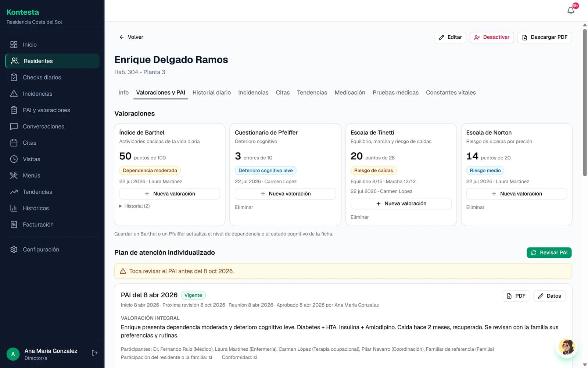This screenshot has height=368, width=588.
Task: Open Checks diarios clipboard icon
Action: click(x=14, y=77)
